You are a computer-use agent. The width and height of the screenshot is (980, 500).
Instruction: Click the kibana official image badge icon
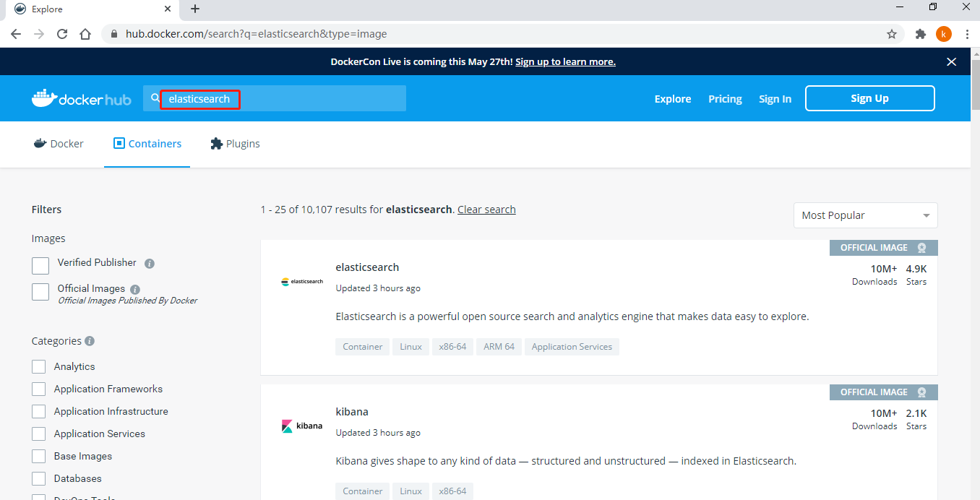click(921, 392)
